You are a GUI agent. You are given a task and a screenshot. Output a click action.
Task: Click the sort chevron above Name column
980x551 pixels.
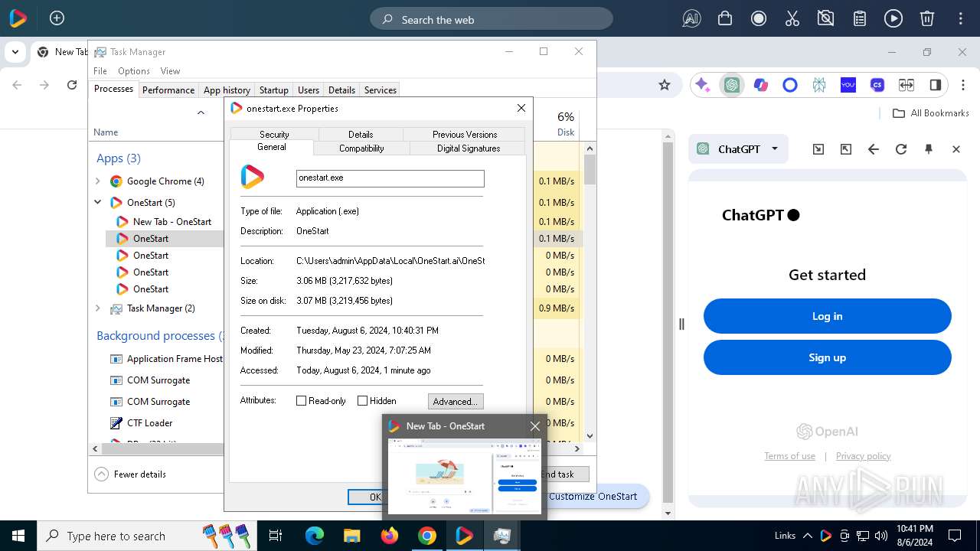coord(201,113)
